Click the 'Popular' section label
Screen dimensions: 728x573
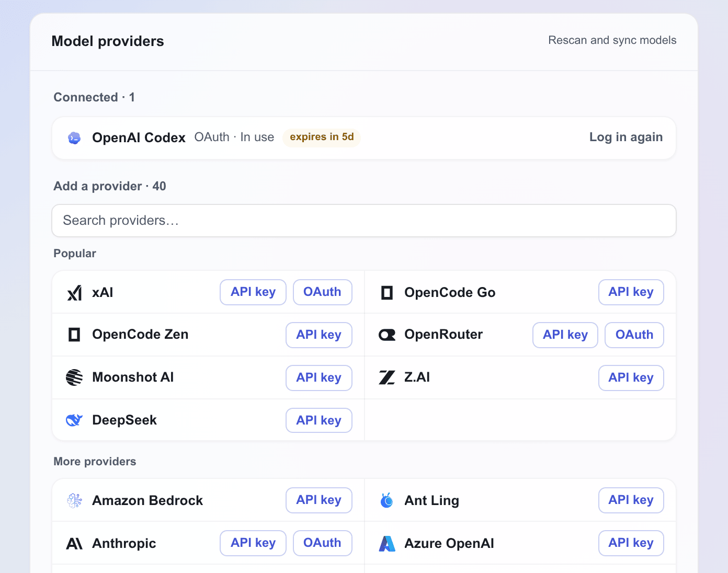coord(75,254)
